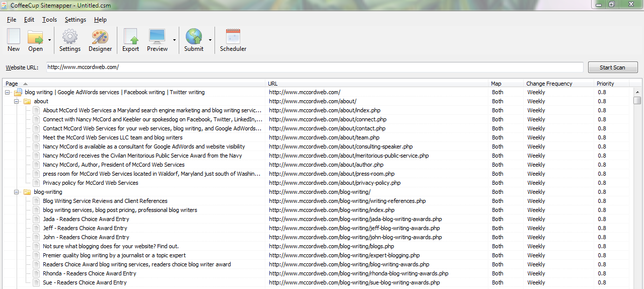Click the Submit globe icon
The height and width of the screenshot is (289, 644).
(x=194, y=36)
